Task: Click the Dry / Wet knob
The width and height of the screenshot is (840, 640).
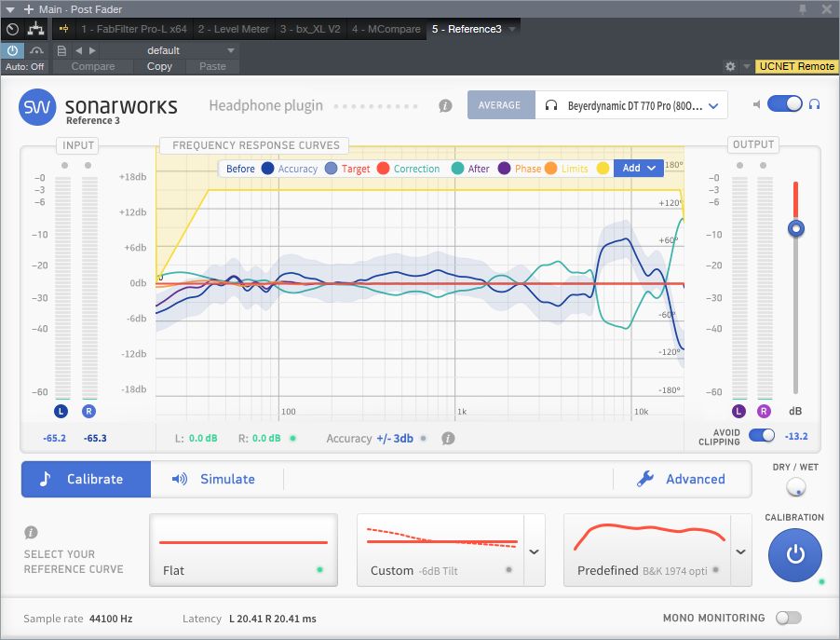Action: (x=796, y=487)
